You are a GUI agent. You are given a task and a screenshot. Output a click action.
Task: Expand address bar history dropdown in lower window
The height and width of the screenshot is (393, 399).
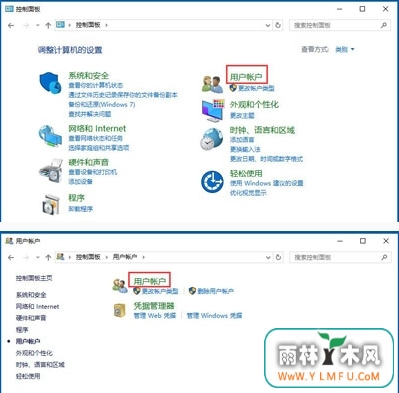268,257
